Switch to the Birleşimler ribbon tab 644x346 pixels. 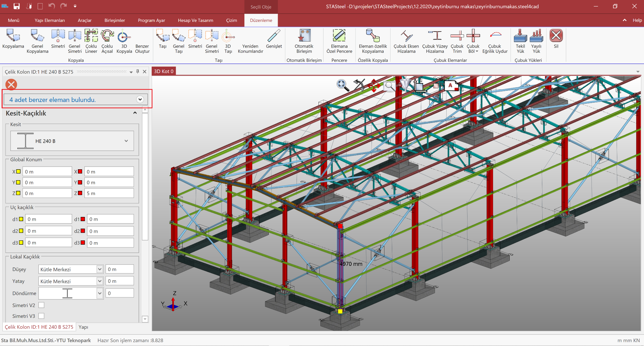tap(115, 20)
